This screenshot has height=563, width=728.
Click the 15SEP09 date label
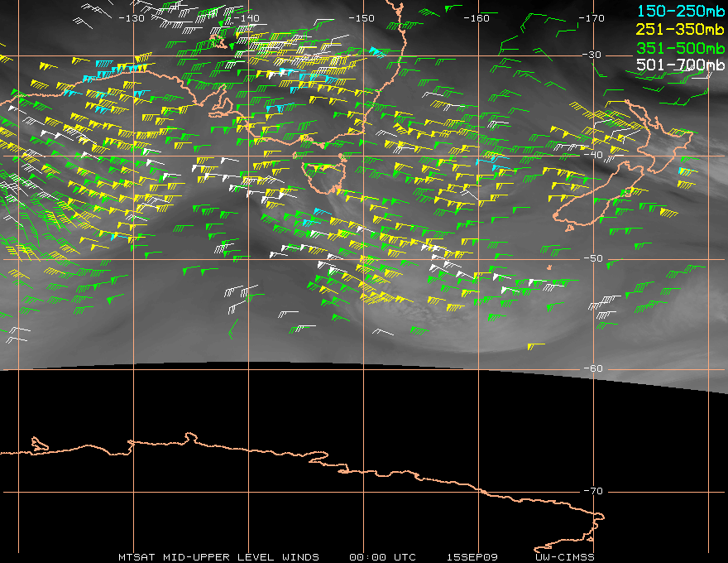(472, 557)
